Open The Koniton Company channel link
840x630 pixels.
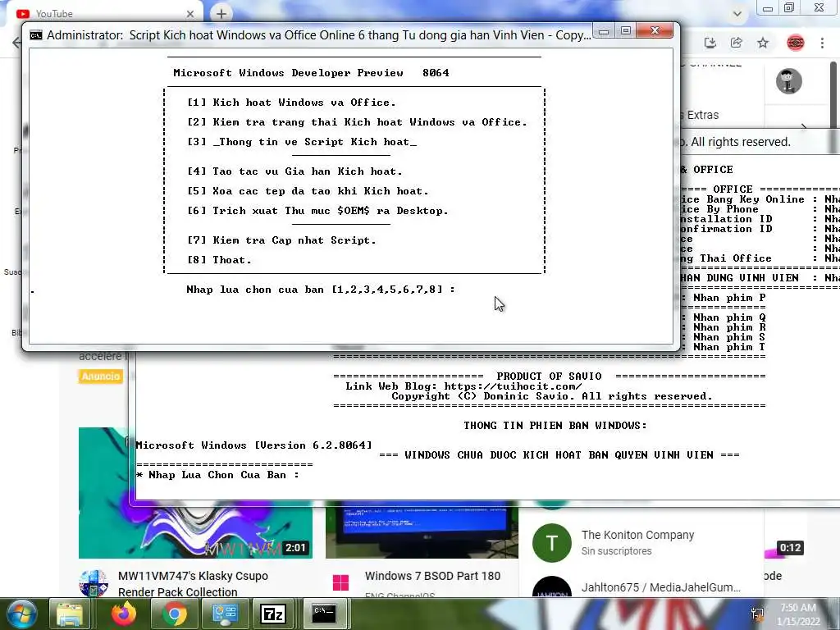click(x=637, y=535)
